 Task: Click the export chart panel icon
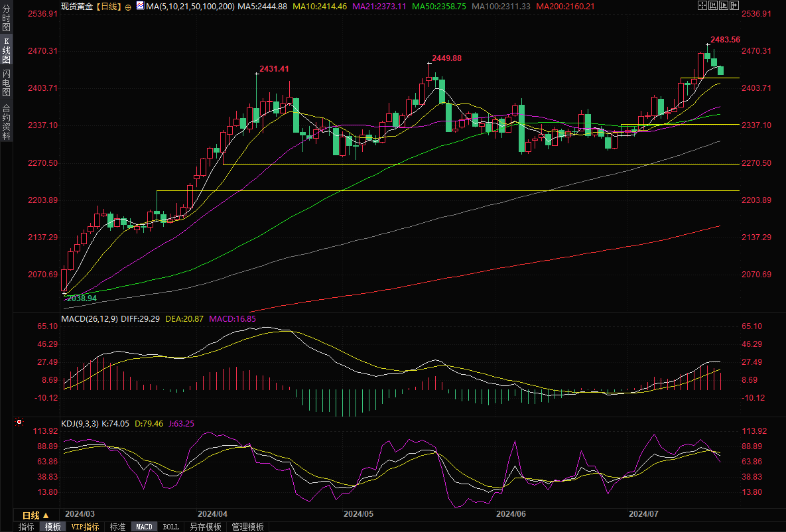click(734, 5)
